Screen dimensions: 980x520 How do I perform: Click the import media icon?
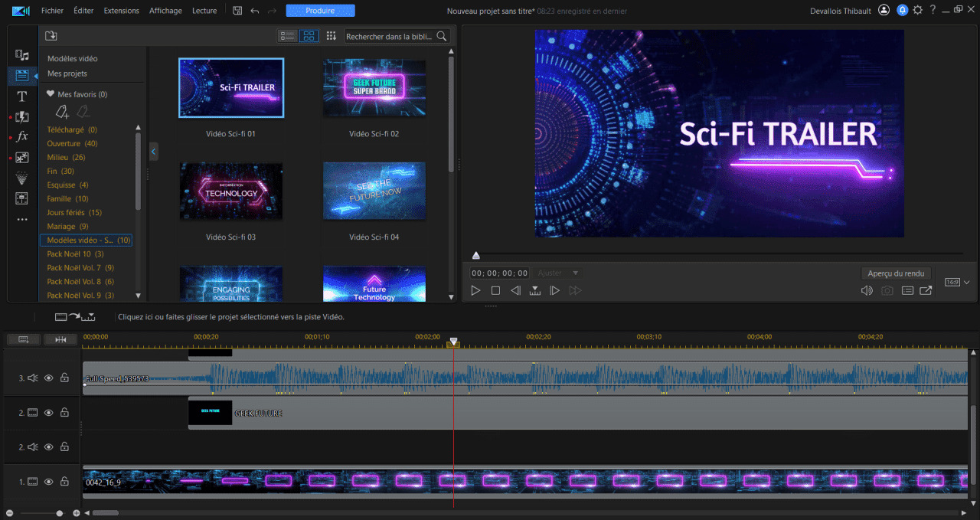[x=51, y=35]
